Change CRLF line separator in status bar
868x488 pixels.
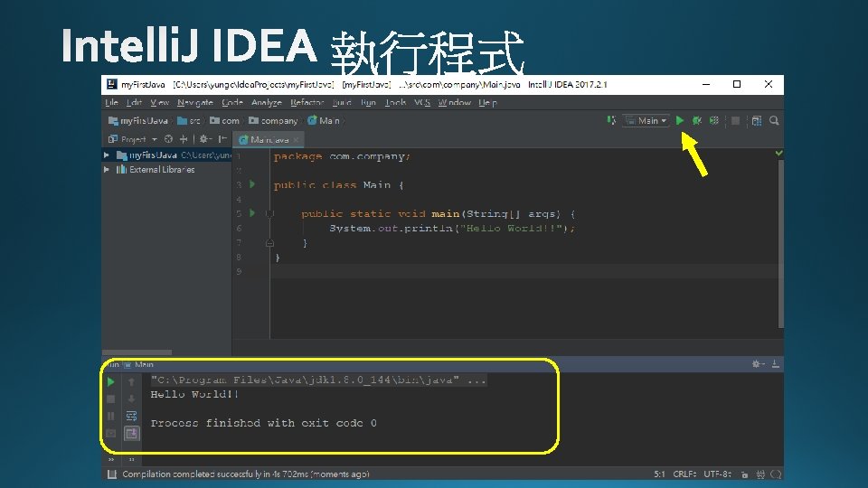(x=684, y=474)
